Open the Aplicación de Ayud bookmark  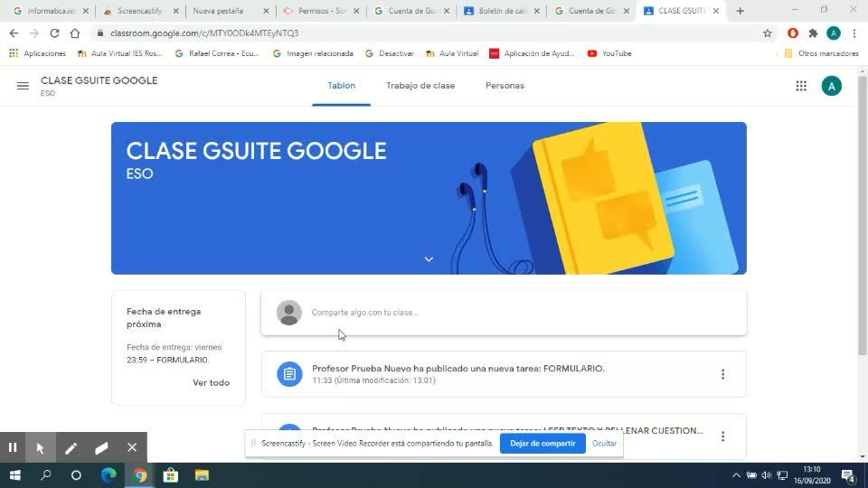tap(533, 53)
